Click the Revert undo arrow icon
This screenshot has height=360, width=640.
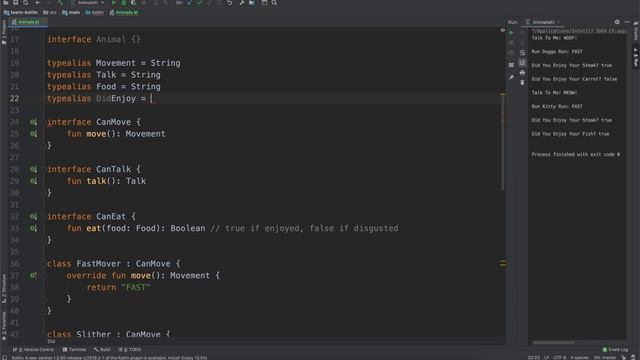click(230, 2)
